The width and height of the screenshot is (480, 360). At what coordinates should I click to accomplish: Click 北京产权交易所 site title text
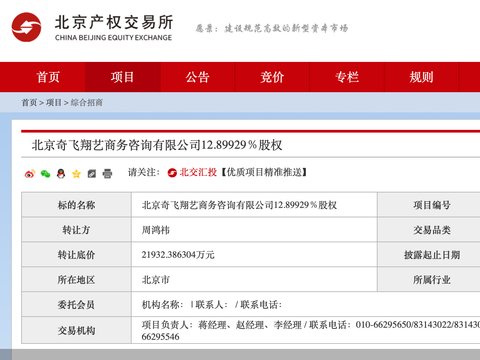click(x=114, y=23)
